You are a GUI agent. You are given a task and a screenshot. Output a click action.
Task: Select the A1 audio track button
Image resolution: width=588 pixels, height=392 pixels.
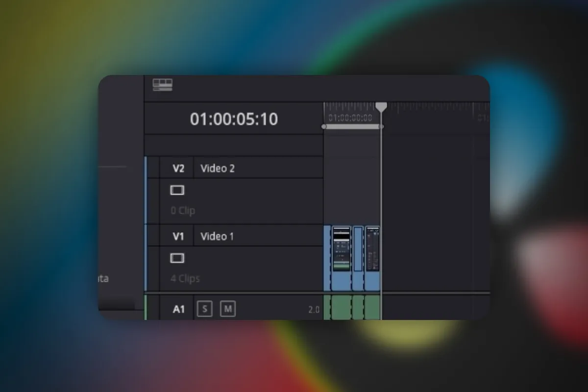pyautogui.click(x=178, y=309)
